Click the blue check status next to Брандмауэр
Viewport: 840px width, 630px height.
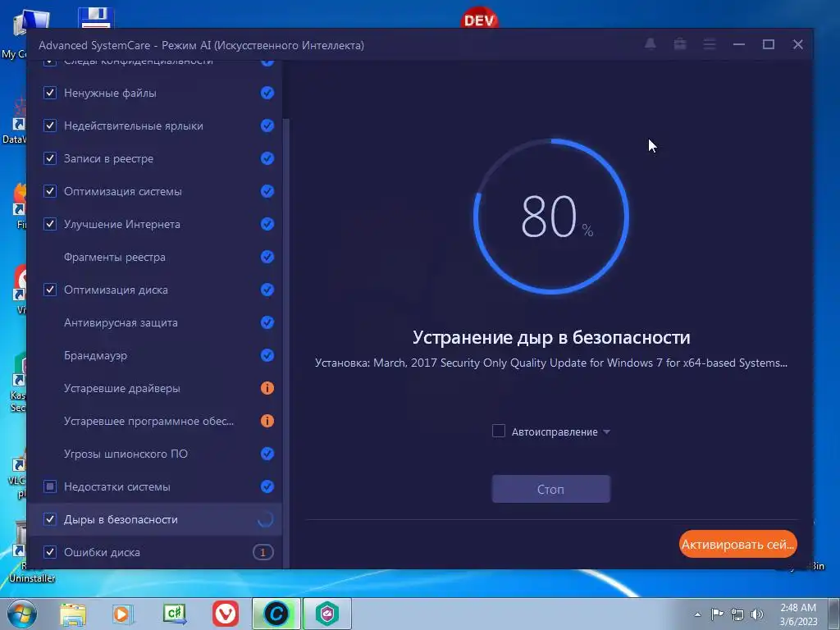[267, 355]
